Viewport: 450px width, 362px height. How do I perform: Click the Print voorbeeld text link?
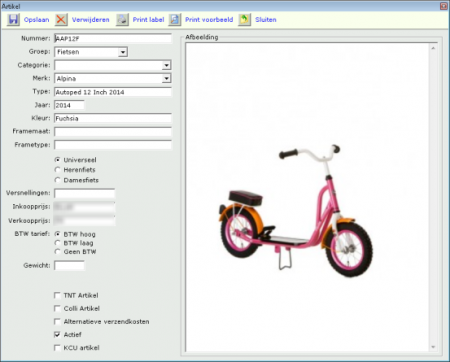[x=209, y=20]
